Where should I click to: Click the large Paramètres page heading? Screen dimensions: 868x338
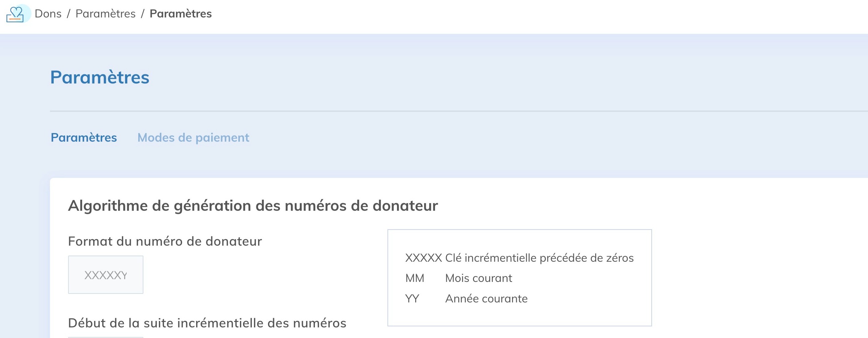[x=100, y=77]
